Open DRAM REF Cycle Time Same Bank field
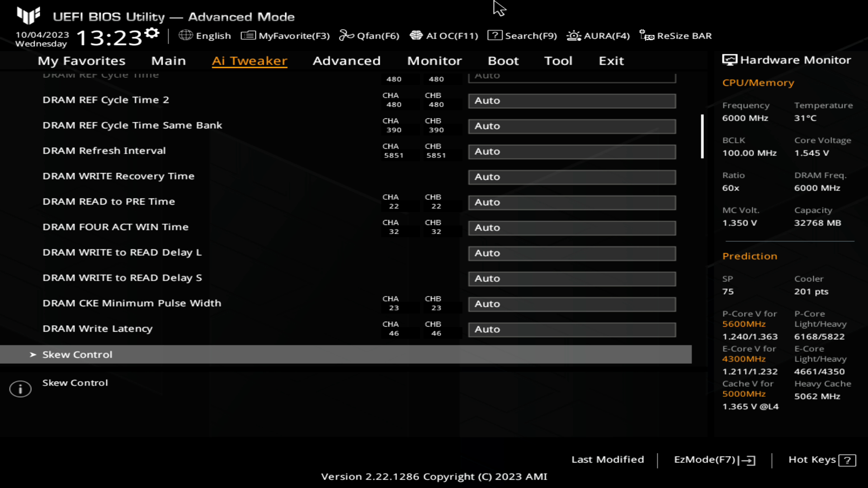The width and height of the screenshot is (868, 488). [572, 126]
